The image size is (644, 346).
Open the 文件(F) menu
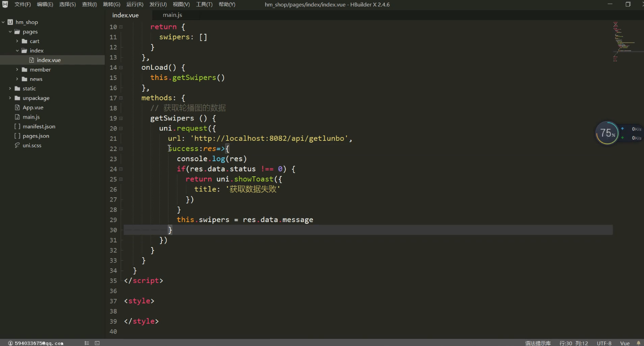pyautogui.click(x=23, y=4)
